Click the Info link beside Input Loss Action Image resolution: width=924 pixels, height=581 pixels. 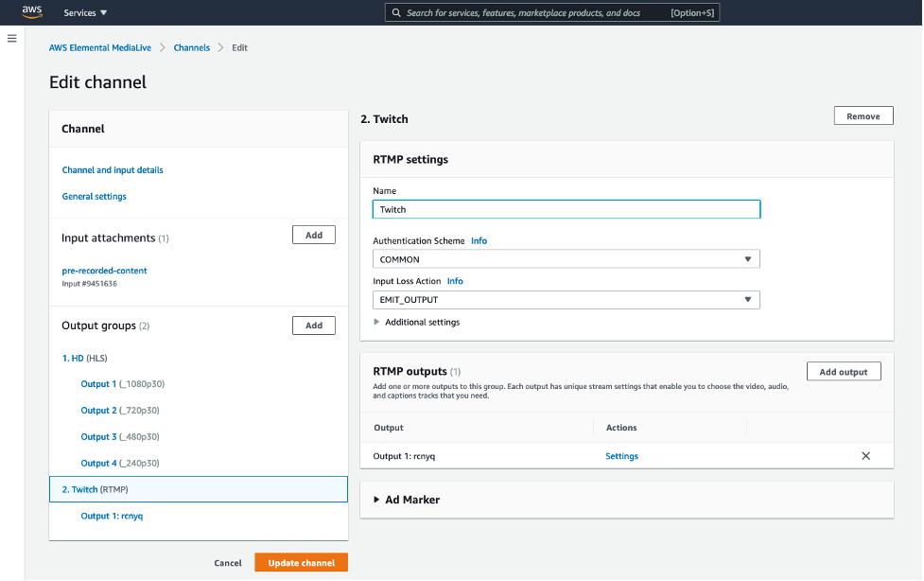455,280
